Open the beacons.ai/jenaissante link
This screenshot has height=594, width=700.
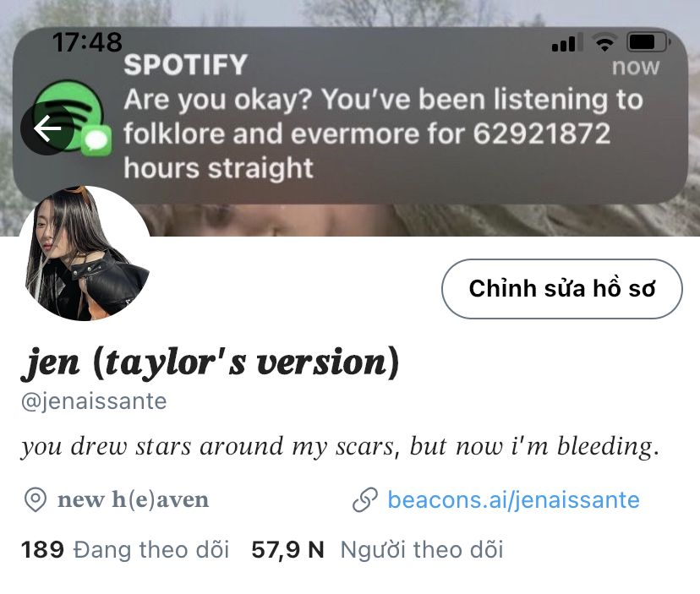(x=513, y=500)
